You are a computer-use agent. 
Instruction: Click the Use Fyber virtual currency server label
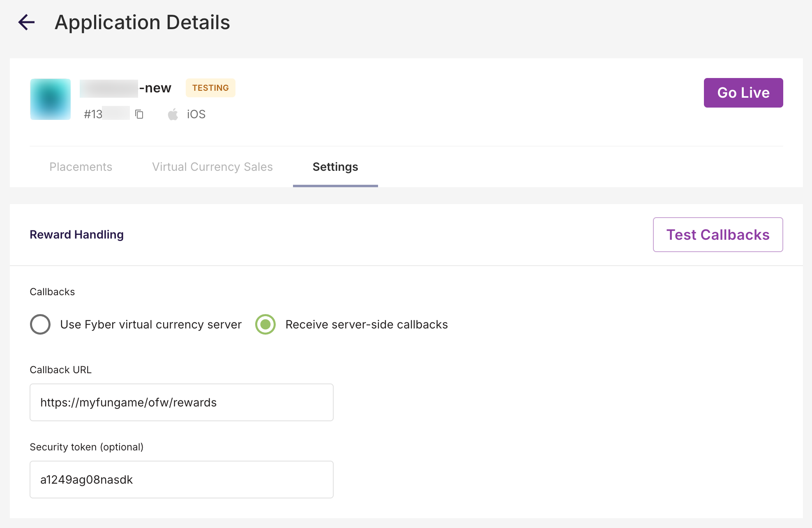click(x=151, y=324)
